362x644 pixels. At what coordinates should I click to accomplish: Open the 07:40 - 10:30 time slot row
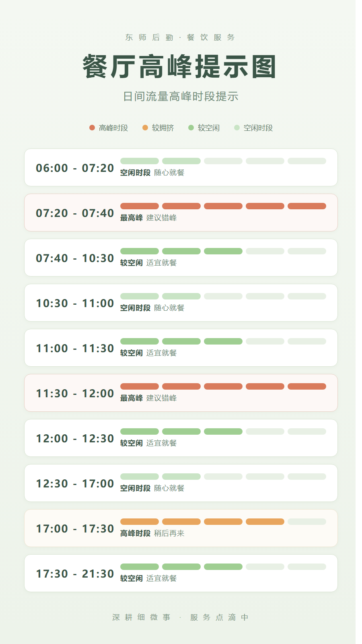coord(181,258)
